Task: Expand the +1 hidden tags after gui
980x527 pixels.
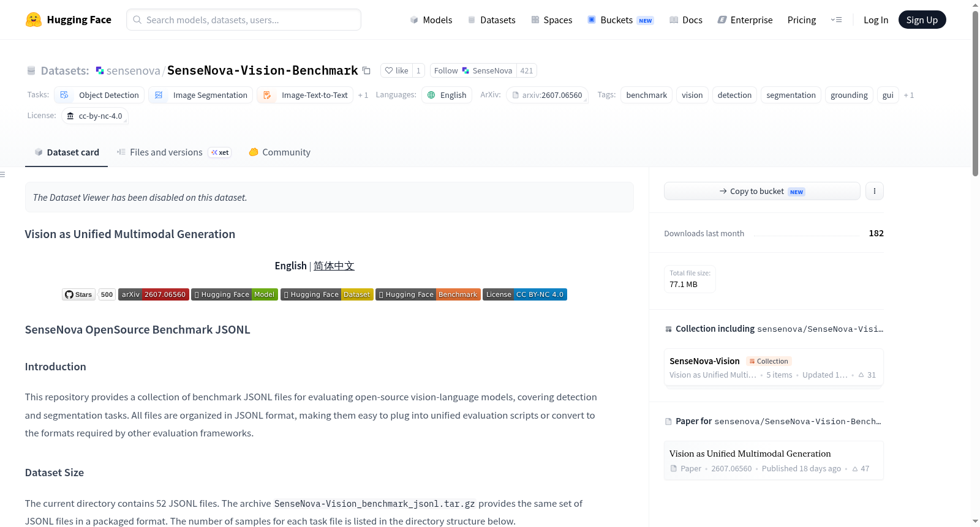Action: pos(909,95)
